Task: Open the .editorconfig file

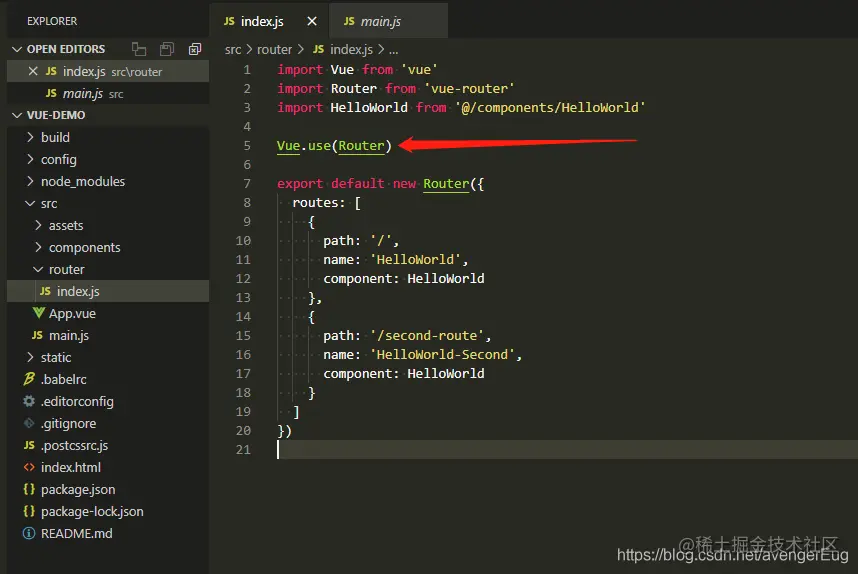Action: point(108,401)
